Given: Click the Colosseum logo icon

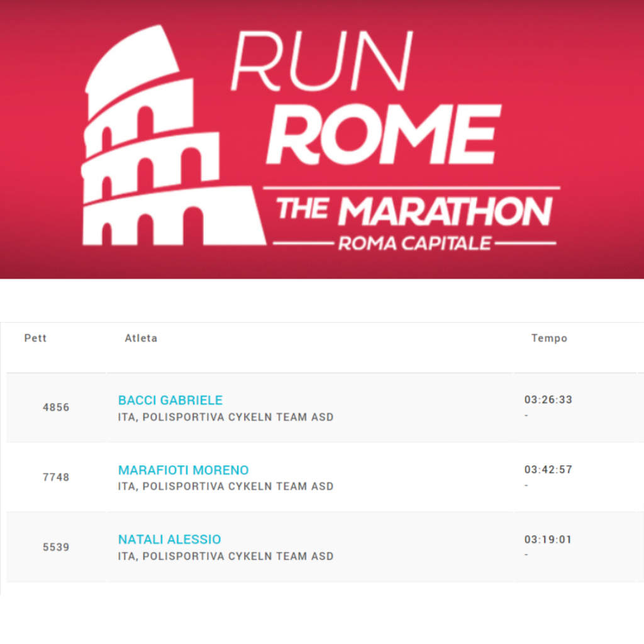Looking at the screenshot, I should pos(174,136).
